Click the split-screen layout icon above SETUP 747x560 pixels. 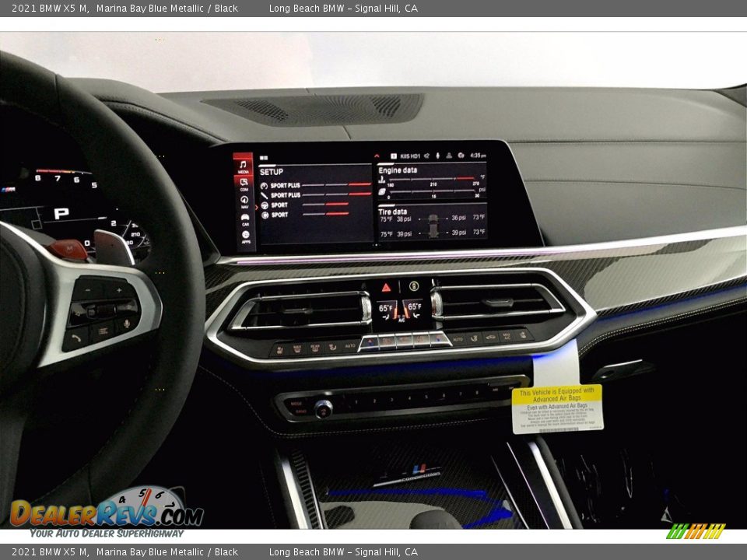(264, 157)
